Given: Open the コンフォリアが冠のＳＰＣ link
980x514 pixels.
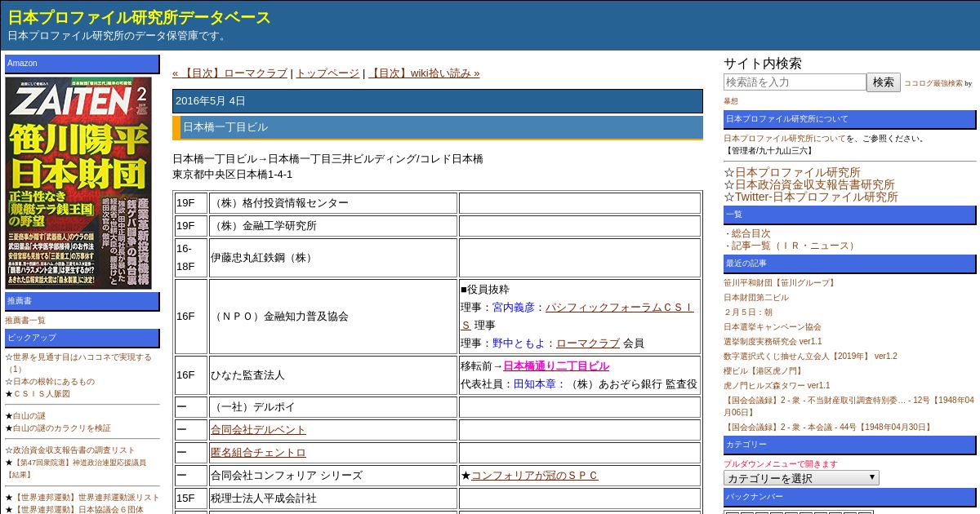Looking at the screenshot, I should [535, 476].
